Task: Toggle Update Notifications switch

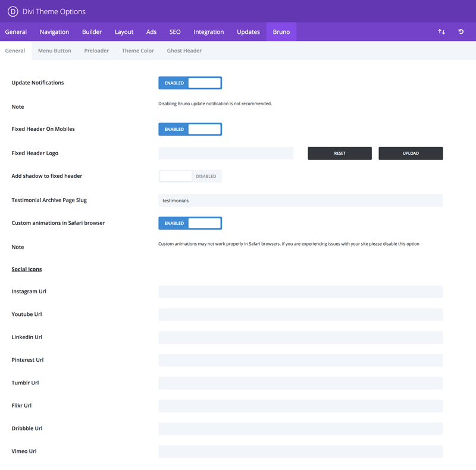Action: pyautogui.click(x=190, y=83)
